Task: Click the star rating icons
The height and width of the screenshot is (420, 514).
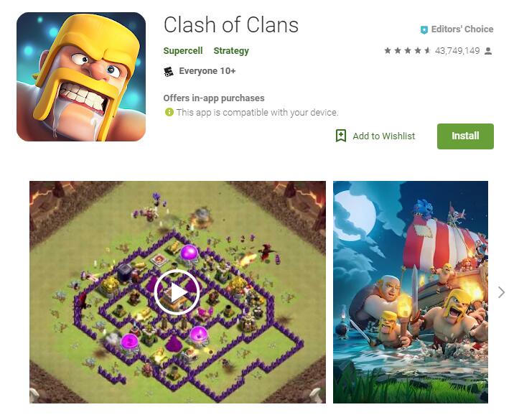Action: tap(408, 50)
